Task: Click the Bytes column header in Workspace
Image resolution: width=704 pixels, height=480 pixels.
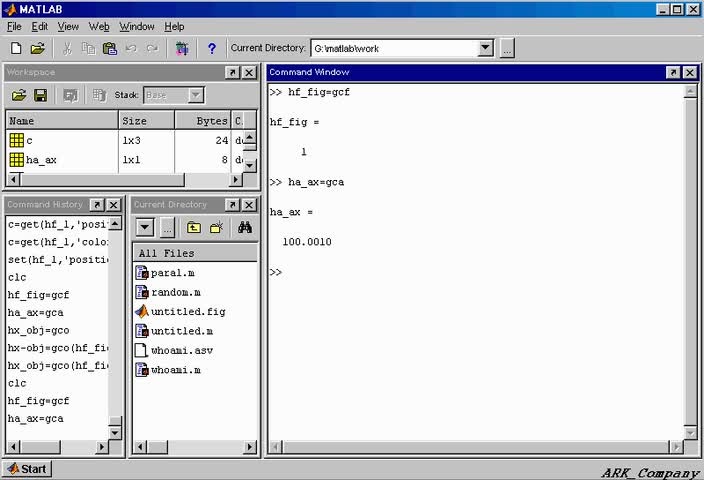Action: coord(203,121)
